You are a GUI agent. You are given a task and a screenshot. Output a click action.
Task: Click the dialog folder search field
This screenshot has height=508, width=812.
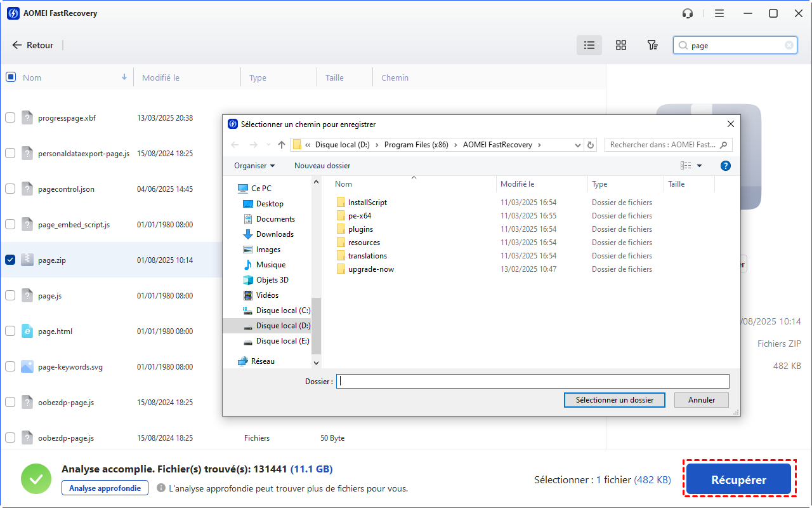[668, 145]
